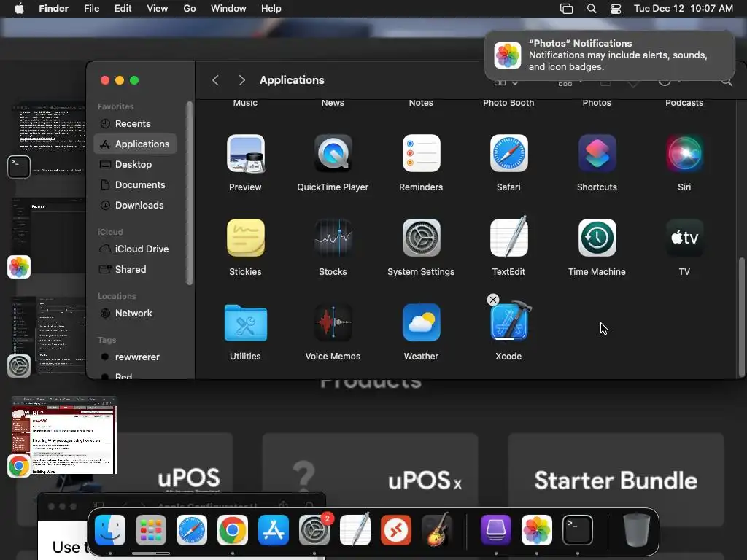Click the Starter Bundle product card

[616, 480]
